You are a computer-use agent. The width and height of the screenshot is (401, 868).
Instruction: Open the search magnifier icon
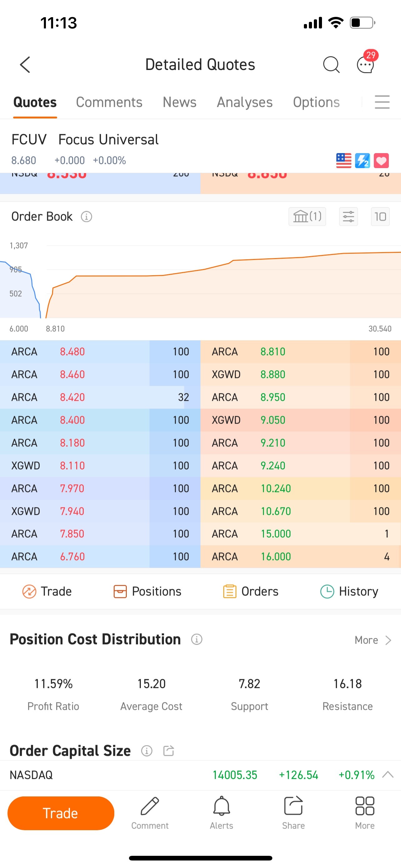[x=331, y=65]
